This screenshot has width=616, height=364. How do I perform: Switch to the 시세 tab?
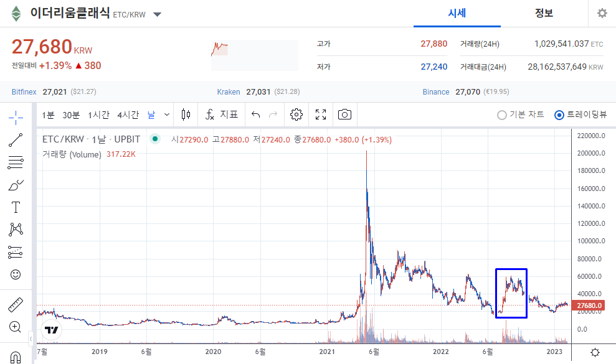coord(457,13)
